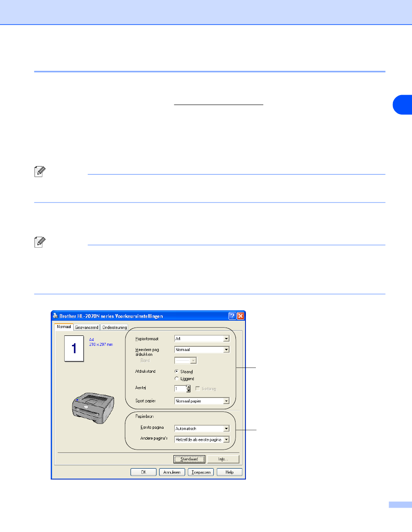Click the page preview thumbnail showing 1

74,348
